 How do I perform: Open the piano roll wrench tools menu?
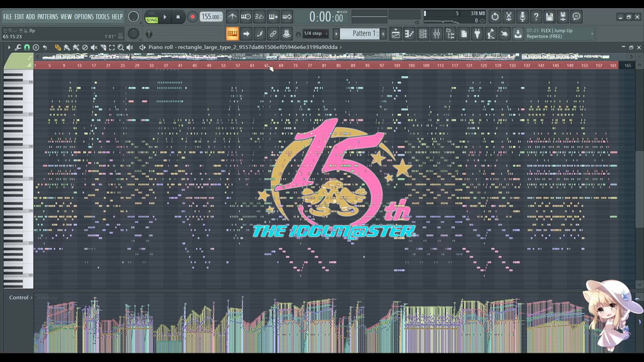click(x=18, y=48)
